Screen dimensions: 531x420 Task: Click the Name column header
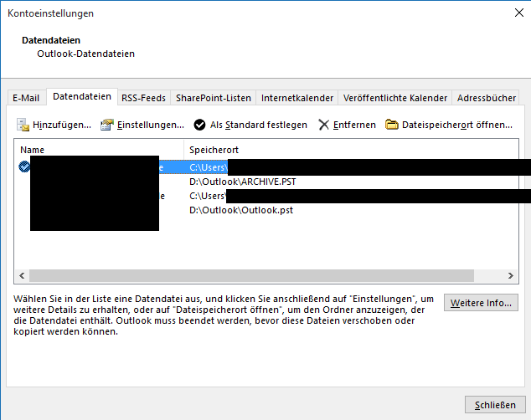click(x=99, y=150)
